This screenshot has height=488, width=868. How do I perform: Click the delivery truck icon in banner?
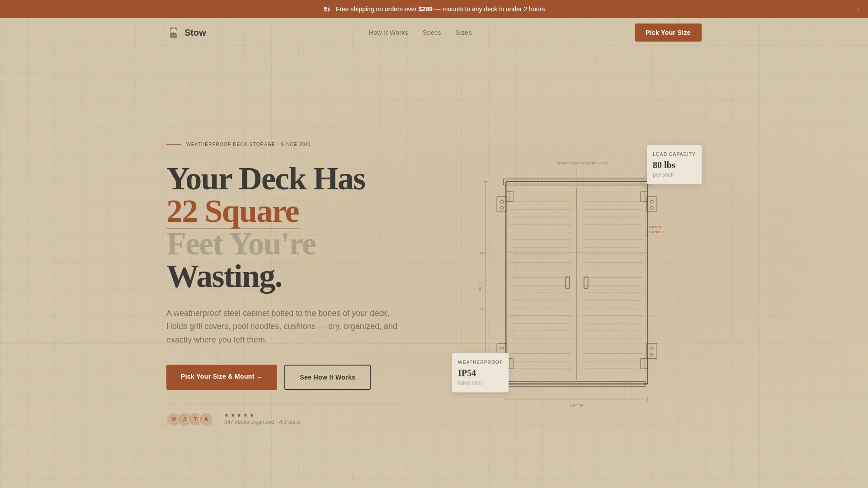[x=327, y=9]
